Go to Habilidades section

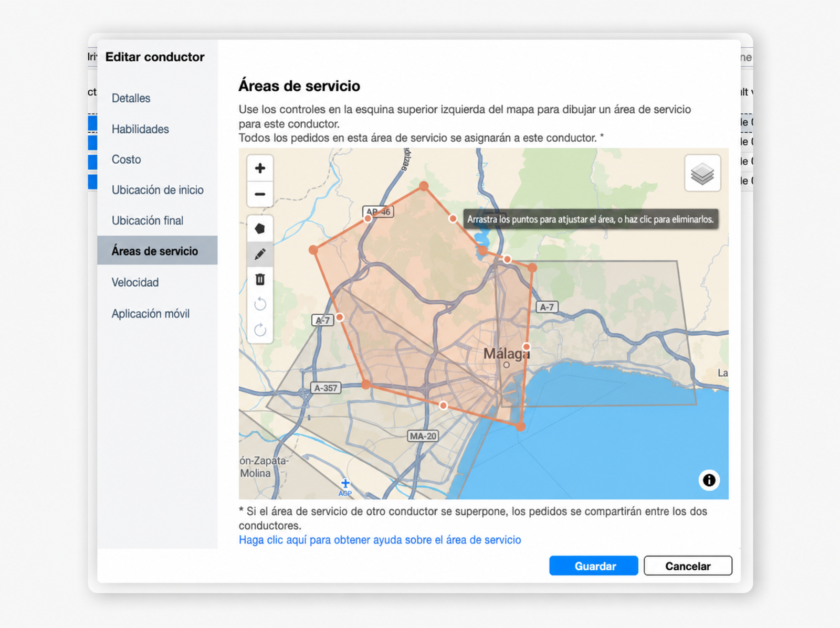pyautogui.click(x=140, y=129)
